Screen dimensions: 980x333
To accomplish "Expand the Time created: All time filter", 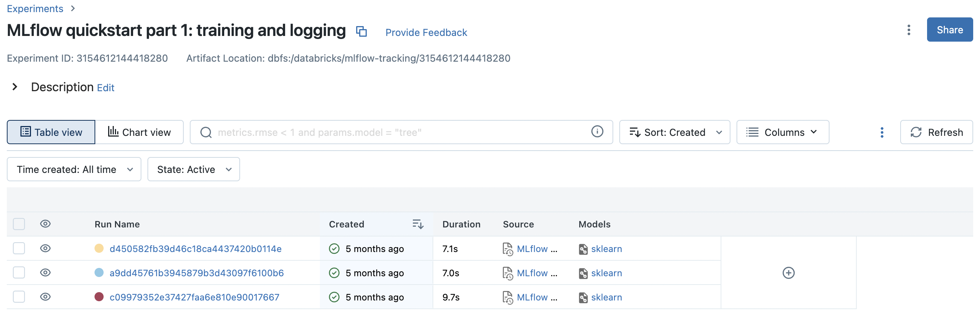I will pyautogui.click(x=74, y=170).
